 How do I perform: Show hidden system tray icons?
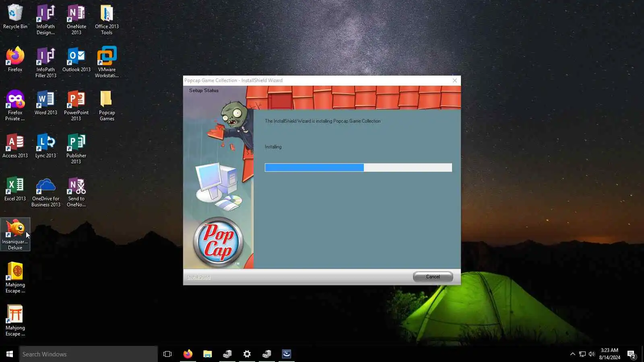[572, 354]
